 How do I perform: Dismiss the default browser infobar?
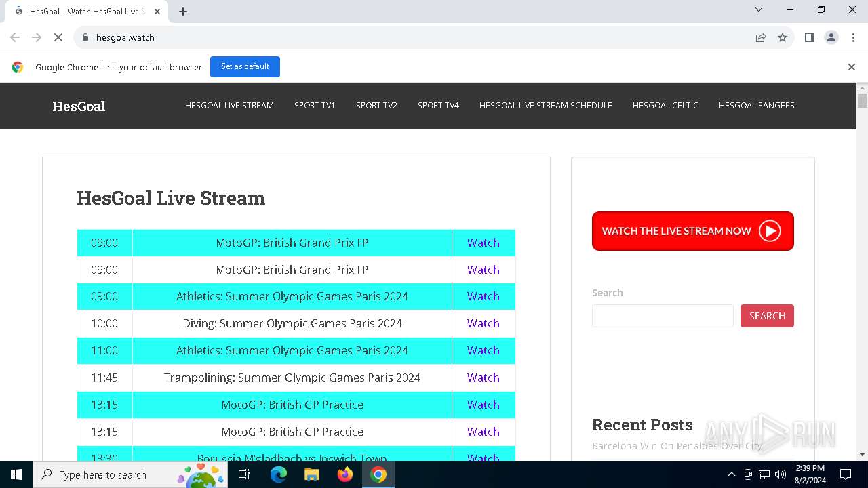click(852, 67)
